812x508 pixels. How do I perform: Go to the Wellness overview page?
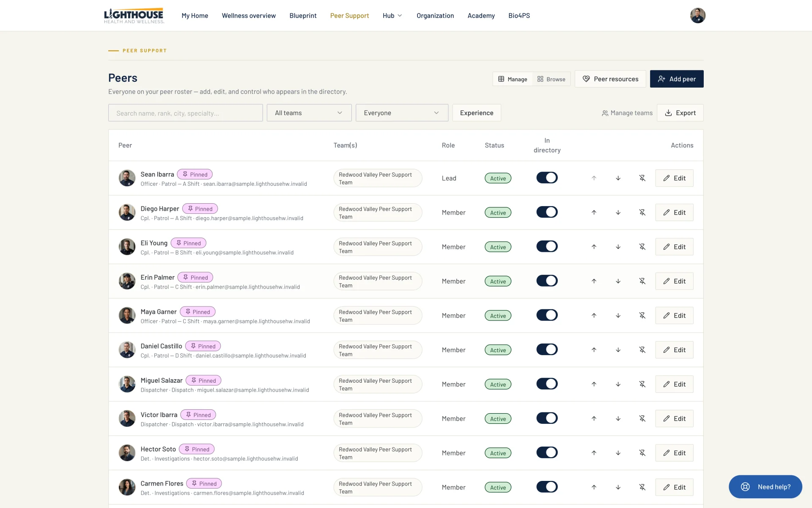[249, 16]
